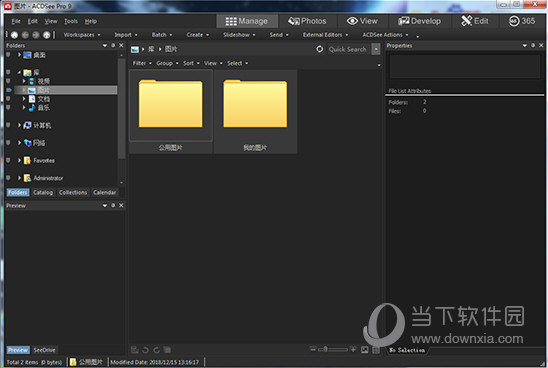
Task: Toggle Easy-Select marker for 音乐 folder
Action: pyautogui.click(x=8, y=108)
